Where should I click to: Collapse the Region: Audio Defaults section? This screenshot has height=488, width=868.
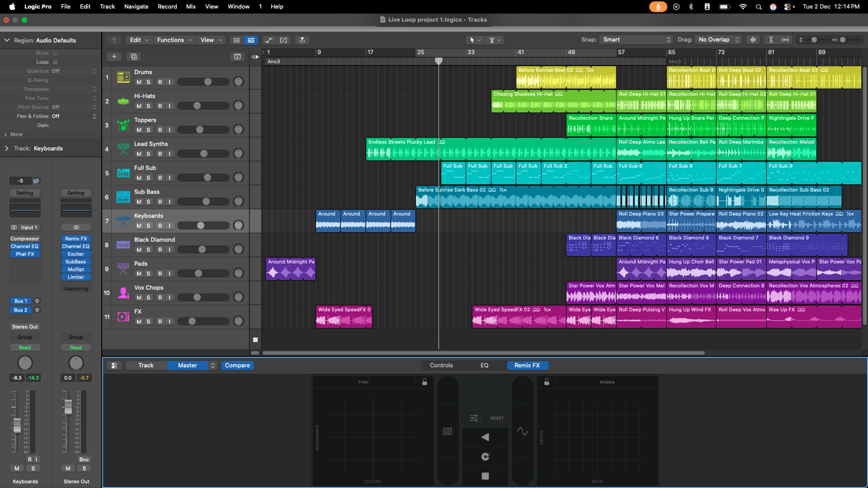pos(7,41)
